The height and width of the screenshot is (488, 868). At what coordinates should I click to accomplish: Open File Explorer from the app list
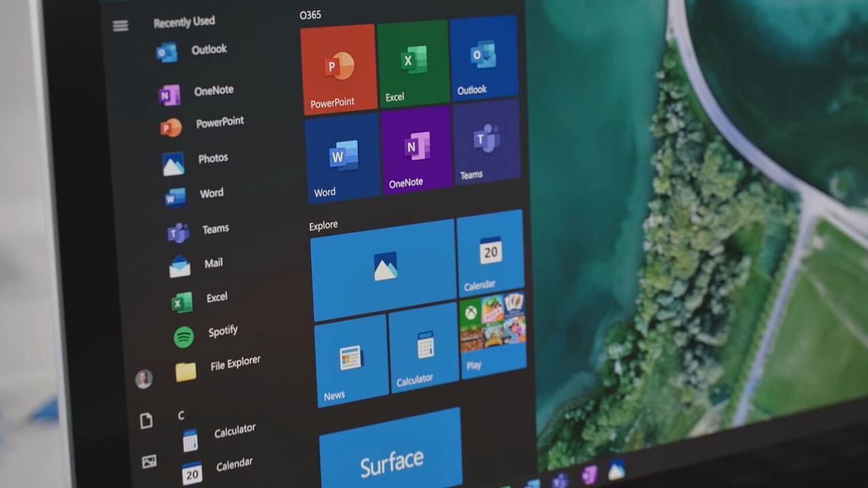[x=218, y=368]
